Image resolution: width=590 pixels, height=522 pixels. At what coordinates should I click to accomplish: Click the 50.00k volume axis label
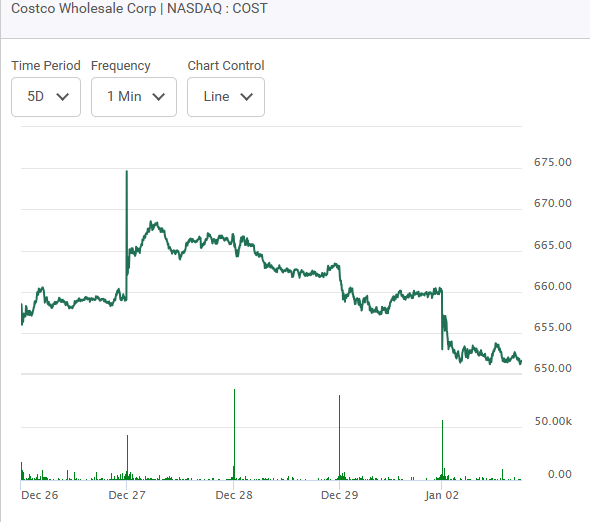(553, 421)
